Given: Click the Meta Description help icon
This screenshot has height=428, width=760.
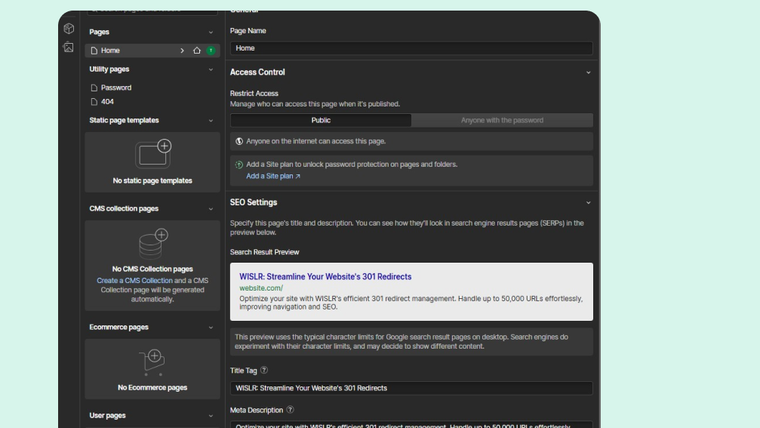Looking at the screenshot, I should coord(290,409).
